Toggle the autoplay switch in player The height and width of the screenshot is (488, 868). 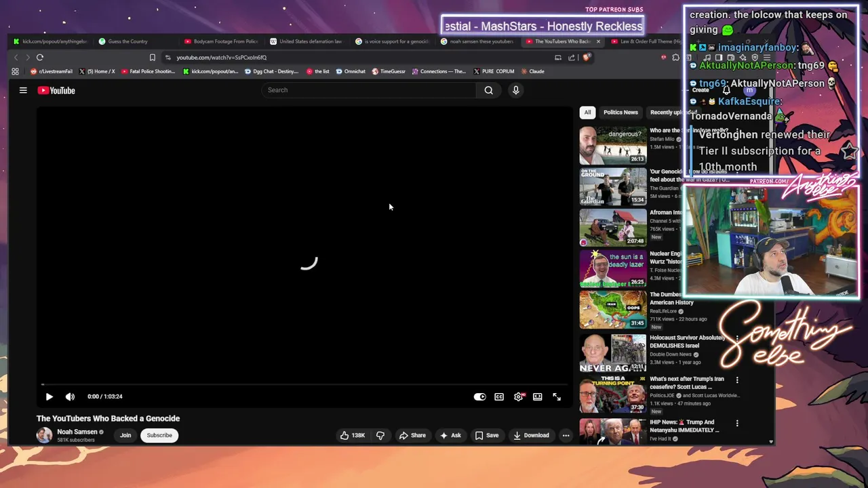pos(479,396)
